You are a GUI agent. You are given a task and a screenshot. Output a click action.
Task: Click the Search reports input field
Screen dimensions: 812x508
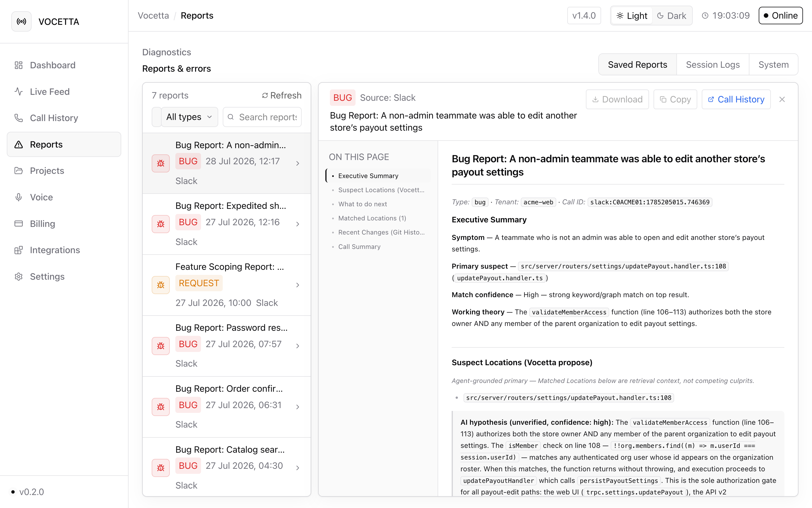tap(262, 117)
